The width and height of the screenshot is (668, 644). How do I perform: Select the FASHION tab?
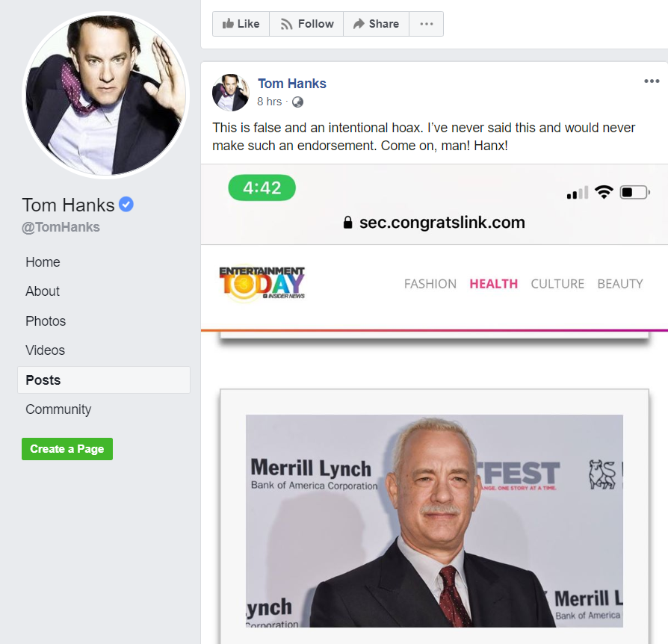pyautogui.click(x=430, y=284)
